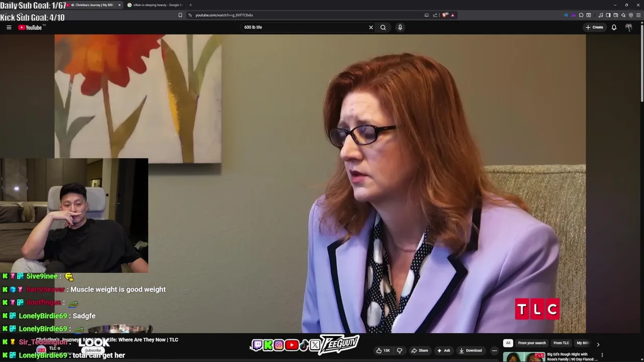Open Brave Rewards triangle icon
644x362 pixels.
[452, 15]
